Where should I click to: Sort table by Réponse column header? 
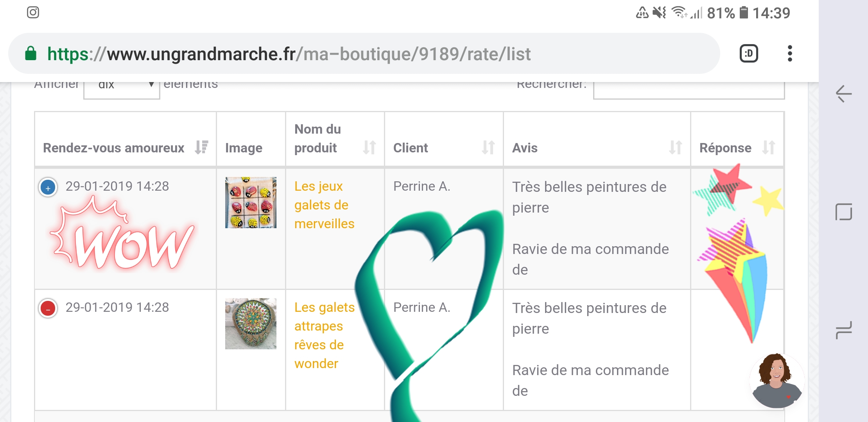click(737, 148)
